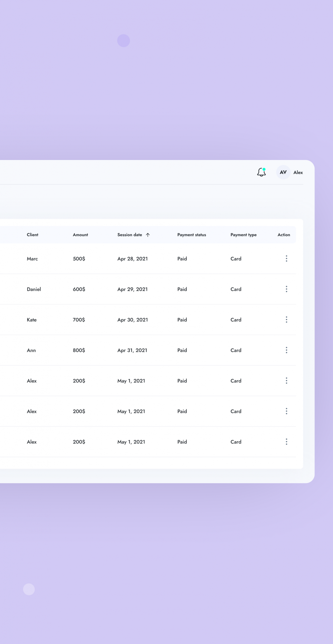The width and height of the screenshot is (333, 644).
Task: Click Paid status in Marc's row
Action: point(182,259)
